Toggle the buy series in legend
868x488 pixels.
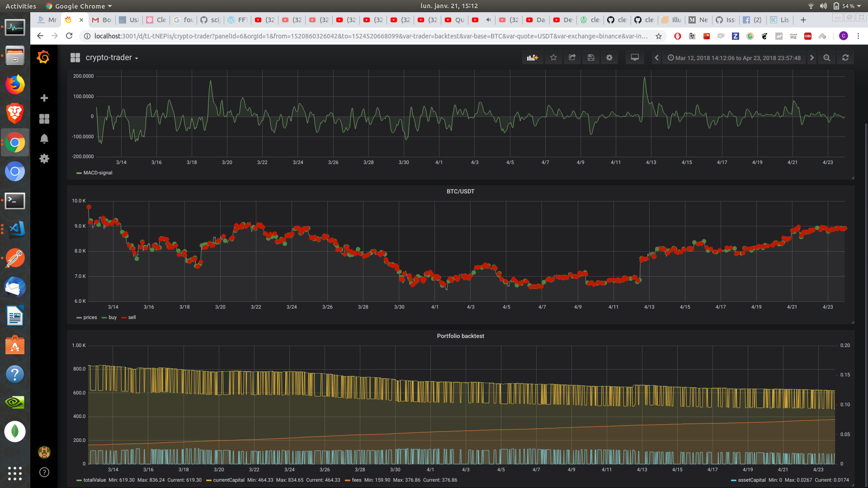pyautogui.click(x=113, y=317)
